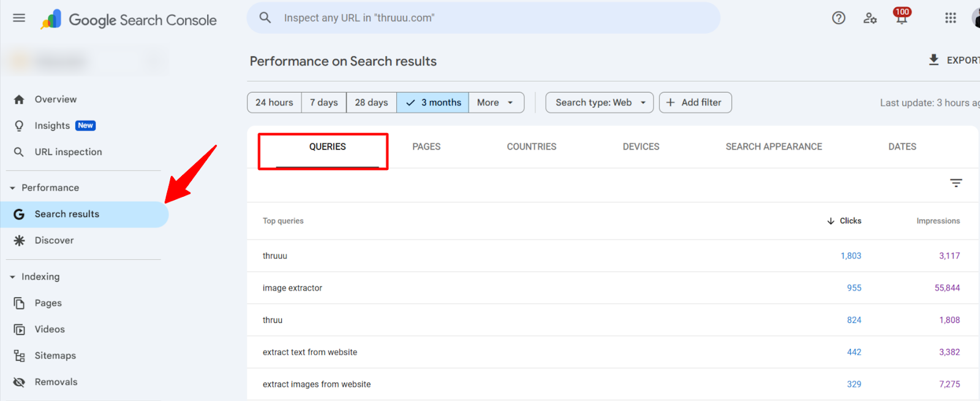Switch to the Pages tab
The width and height of the screenshot is (980, 401).
[426, 147]
